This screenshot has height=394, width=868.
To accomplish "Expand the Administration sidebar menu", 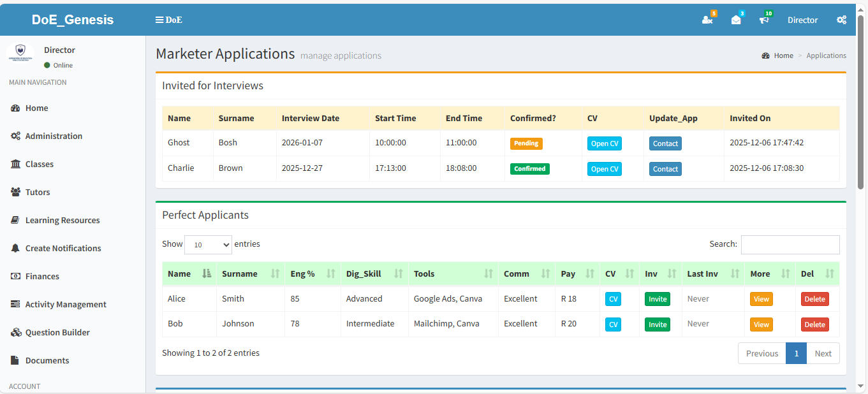I will [x=54, y=136].
